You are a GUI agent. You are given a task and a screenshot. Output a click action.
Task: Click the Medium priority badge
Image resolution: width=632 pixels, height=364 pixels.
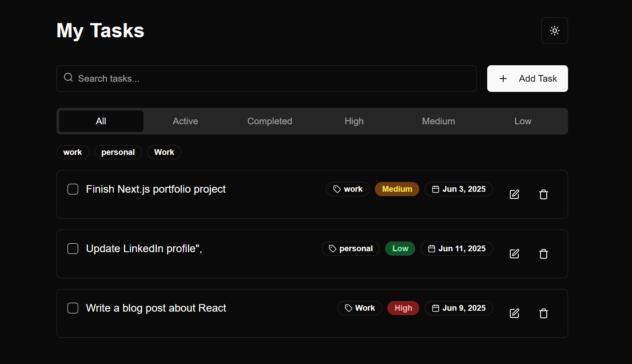[x=397, y=189]
